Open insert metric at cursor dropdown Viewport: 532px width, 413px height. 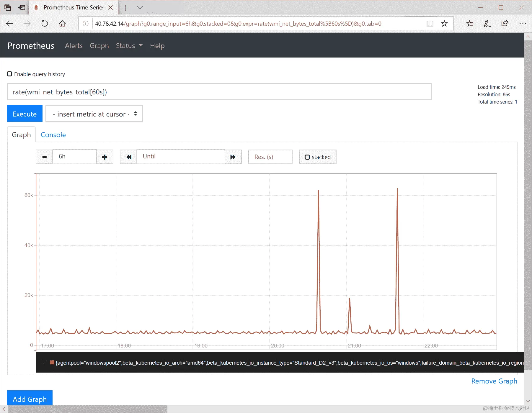pos(94,114)
